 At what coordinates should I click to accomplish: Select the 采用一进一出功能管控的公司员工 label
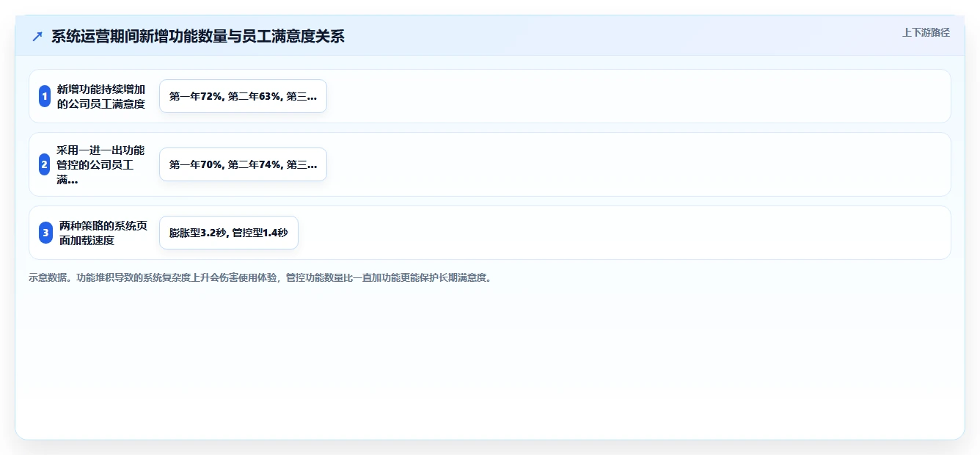101,164
